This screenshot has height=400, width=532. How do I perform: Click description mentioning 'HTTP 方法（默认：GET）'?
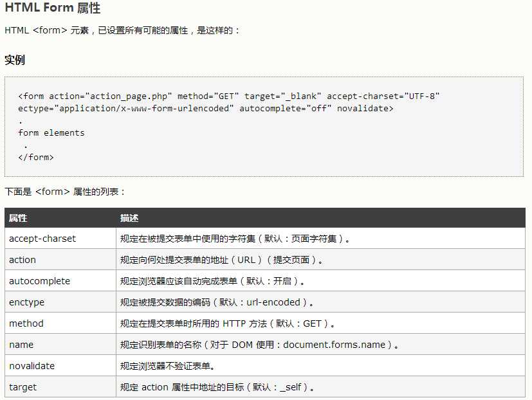tap(320, 323)
